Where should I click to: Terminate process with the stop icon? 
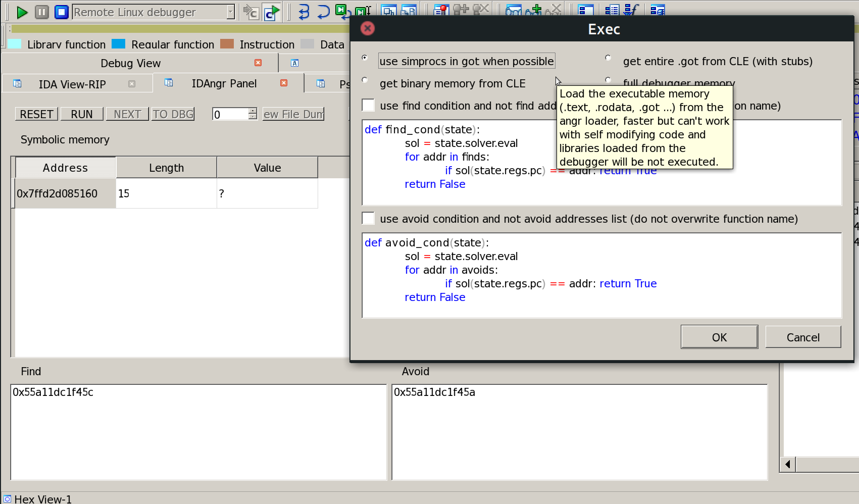coord(61,12)
